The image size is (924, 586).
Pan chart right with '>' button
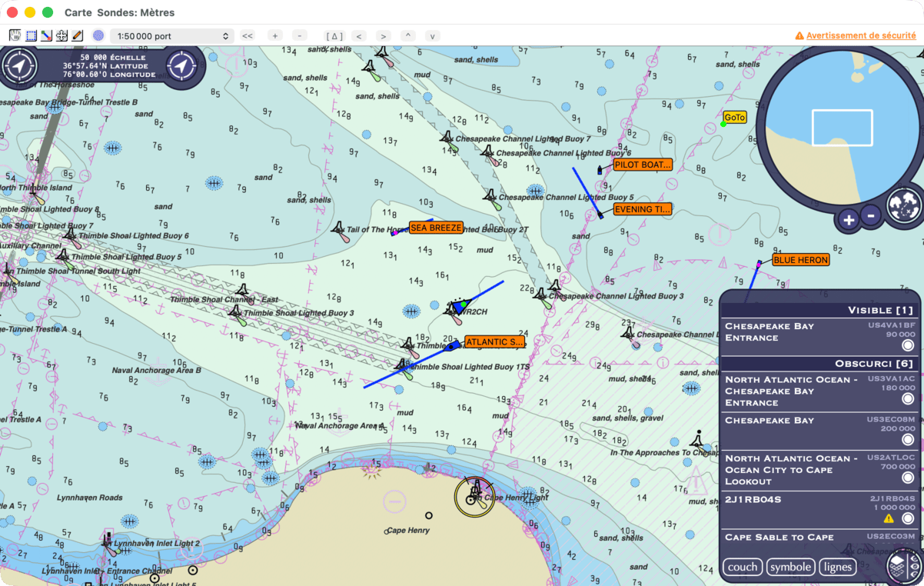[x=384, y=35]
